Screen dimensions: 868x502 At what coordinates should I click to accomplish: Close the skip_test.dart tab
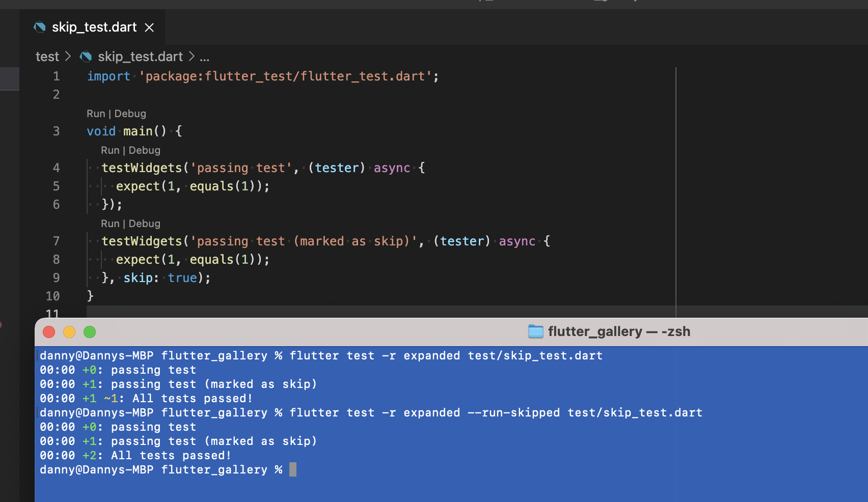tap(149, 27)
